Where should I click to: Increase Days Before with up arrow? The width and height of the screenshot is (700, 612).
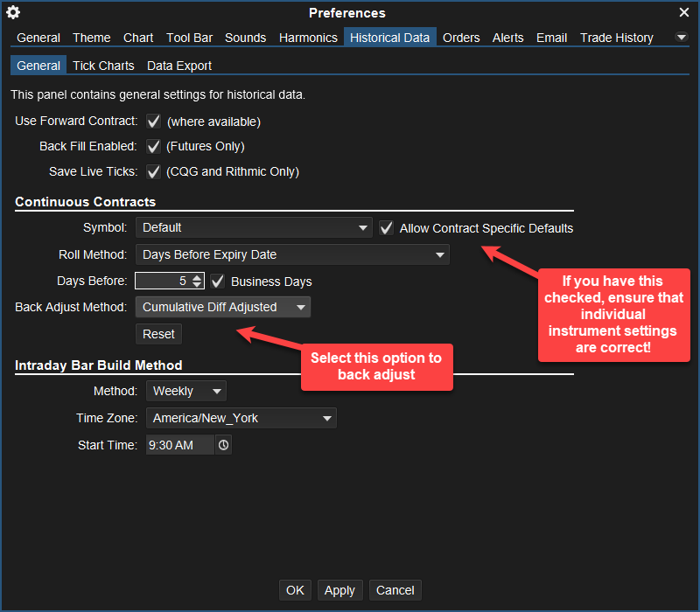click(197, 277)
